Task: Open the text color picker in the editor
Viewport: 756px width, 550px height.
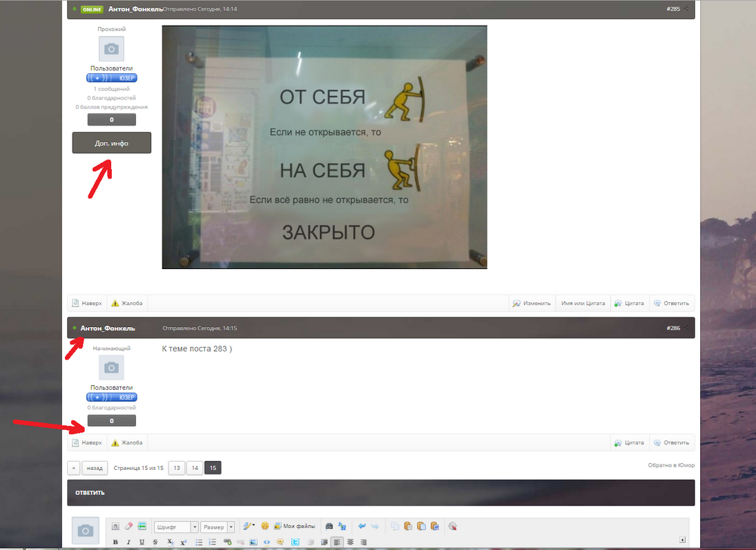Action: [x=249, y=527]
